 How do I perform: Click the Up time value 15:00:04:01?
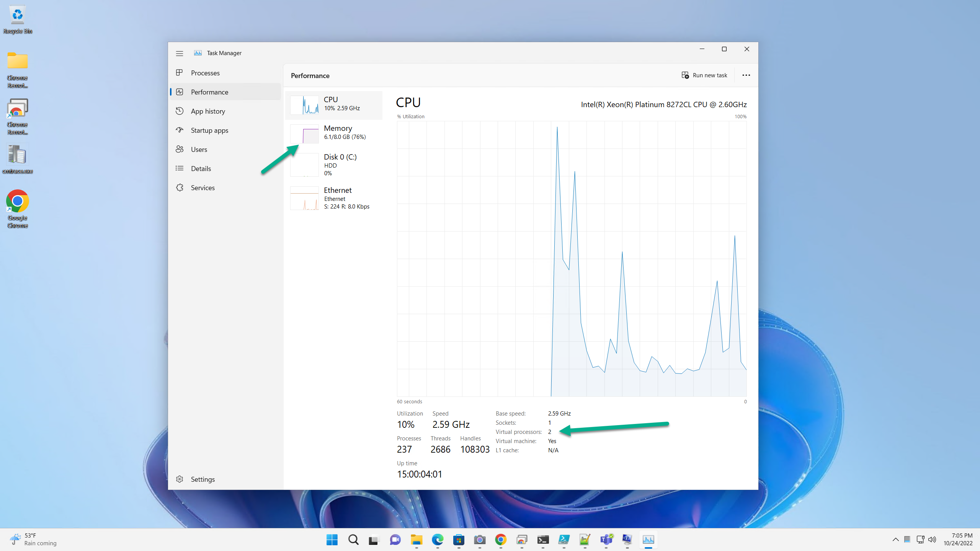point(420,474)
